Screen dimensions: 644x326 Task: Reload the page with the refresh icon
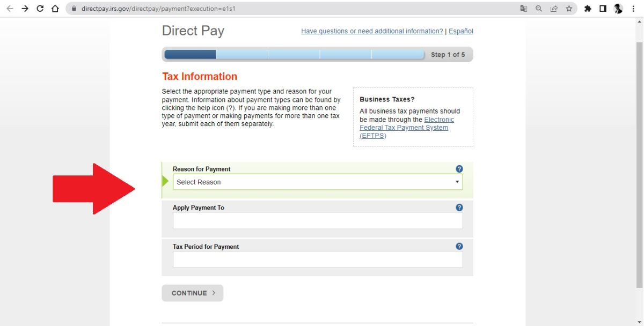click(40, 9)
